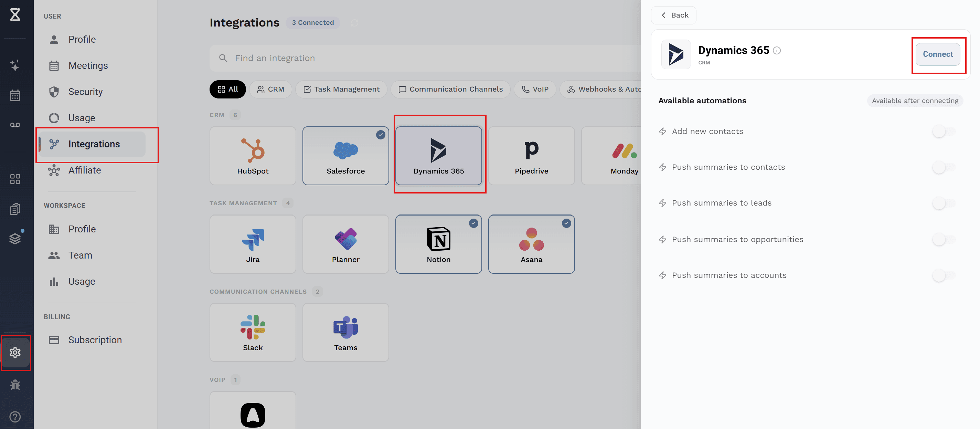Screen dimensions: 980x429
Task: Open the voicemail icon in left rail
Action: point(15,125)
